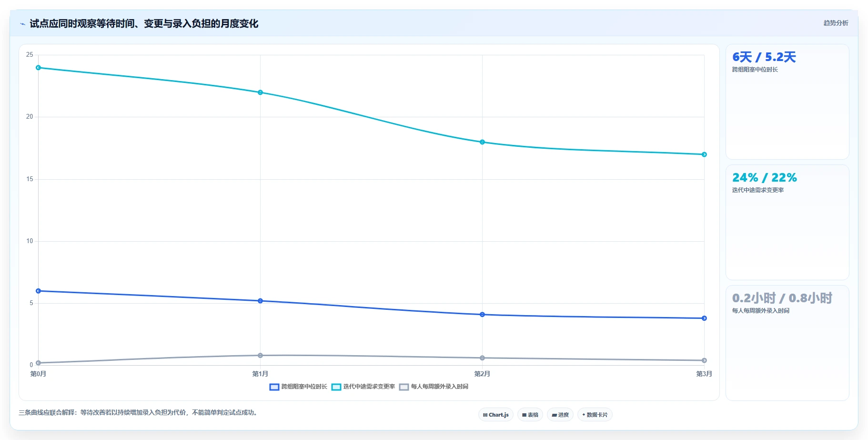Click the y-axis tick label 15
Screen dimensions: 868x440
click(x=30, y=179)
